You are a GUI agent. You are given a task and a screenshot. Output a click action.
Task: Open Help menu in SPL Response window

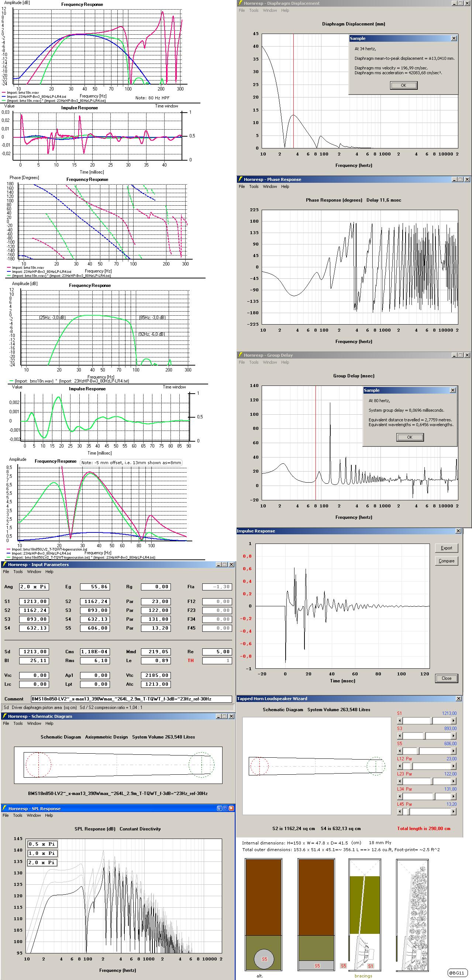click(x=49, y=816)
